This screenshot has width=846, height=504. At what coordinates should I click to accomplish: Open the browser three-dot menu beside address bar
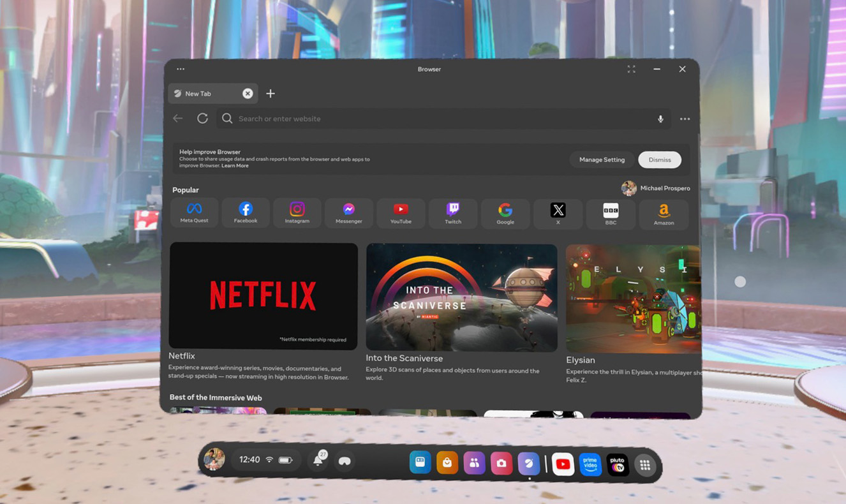coord(685,119)
